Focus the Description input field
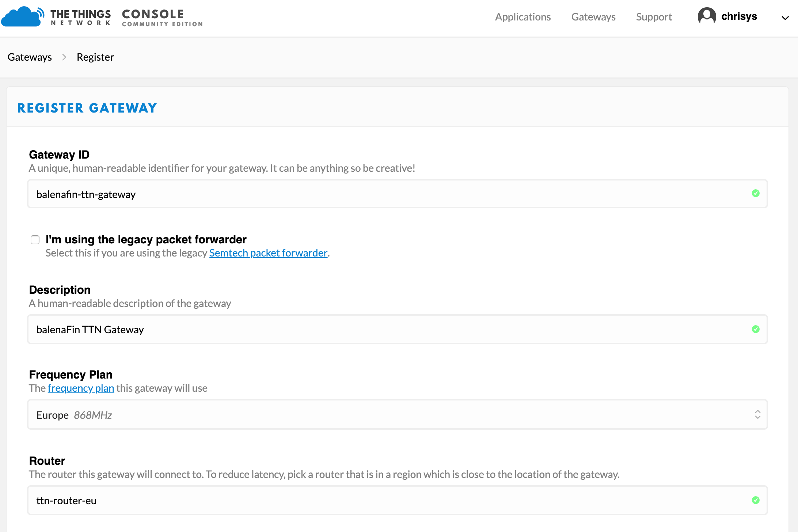This screenshot has width=798, height=532. 365,330
